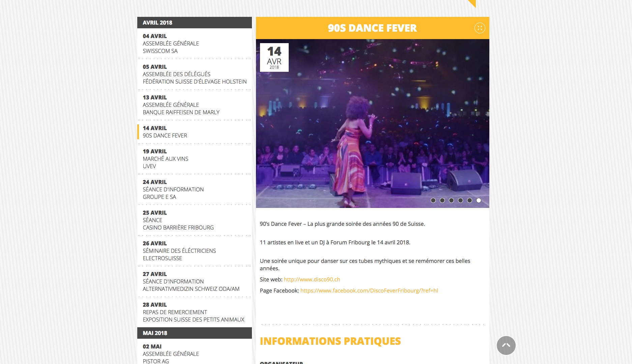Open the 25 Avril Casino Barrière Fribourg event
This screenshot has width=632, height=364.
[x=195, y=220]
